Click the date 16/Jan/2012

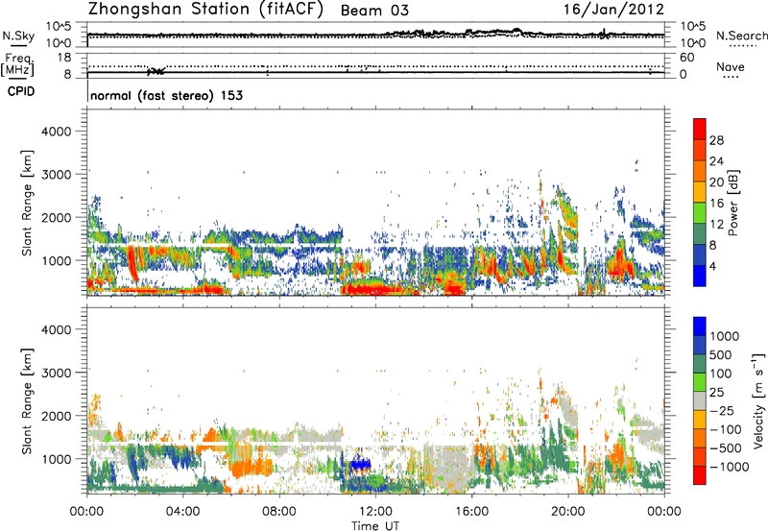click(613, 10)
